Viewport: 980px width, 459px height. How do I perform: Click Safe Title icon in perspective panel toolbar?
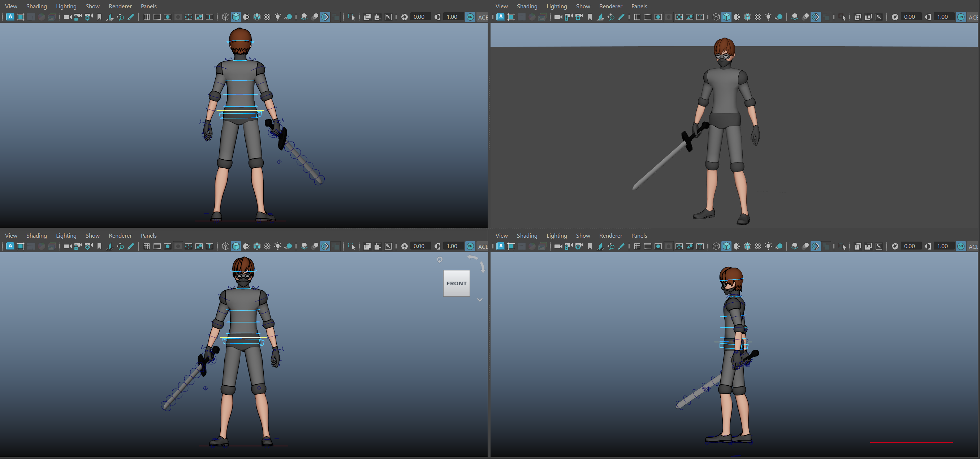click(x=700, y=17)
